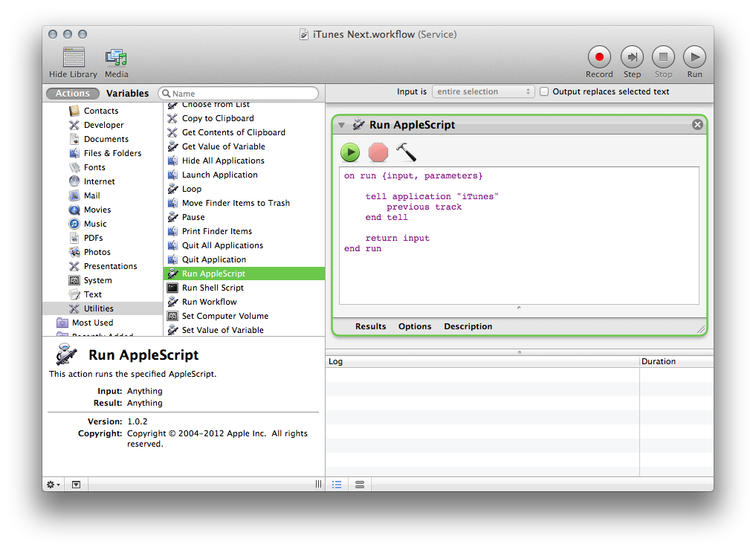Viewport: 756px width, 550px height.
Task: Select the Utilities category
Action: [103, 308]
